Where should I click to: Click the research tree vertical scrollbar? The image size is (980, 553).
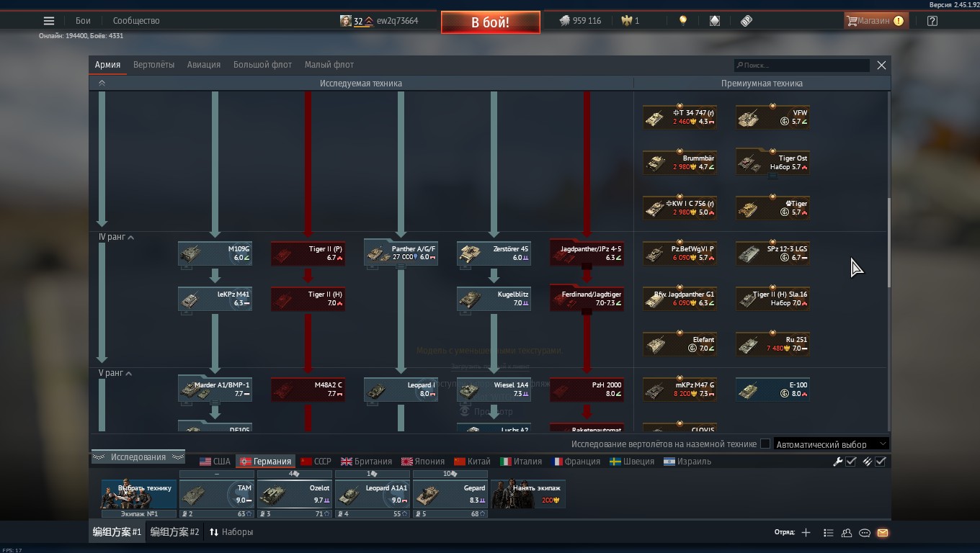tap(888, 243)
